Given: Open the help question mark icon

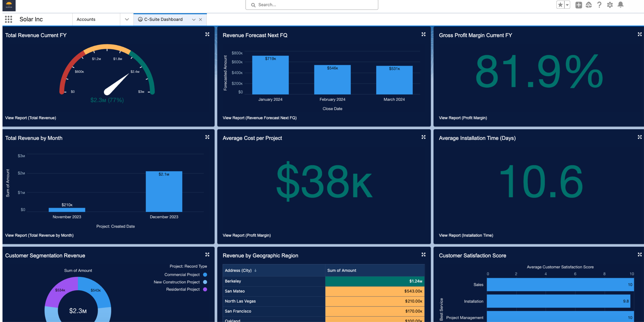Looking at the screenshot, I should point(599,5).
